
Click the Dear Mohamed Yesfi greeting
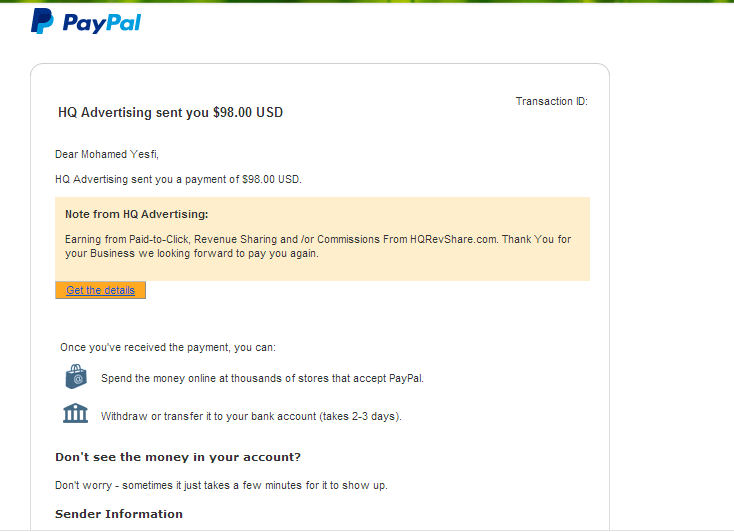coord(107,154)
